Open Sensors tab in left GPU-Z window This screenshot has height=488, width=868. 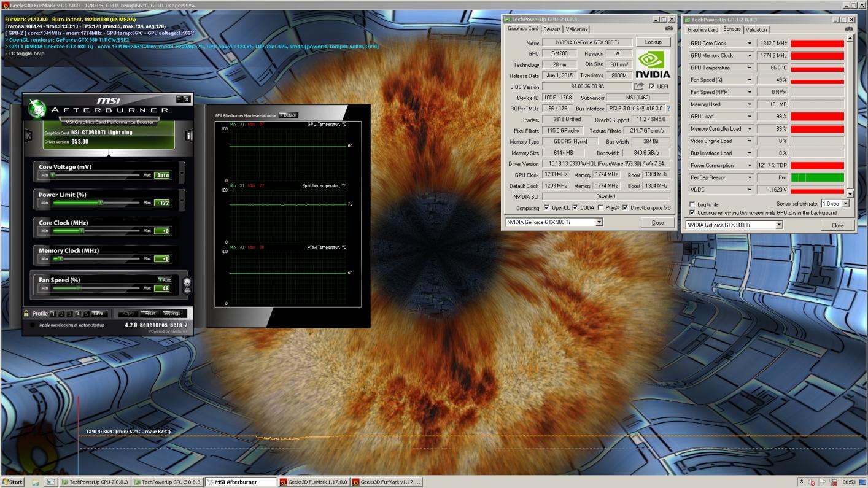(551, 29)
